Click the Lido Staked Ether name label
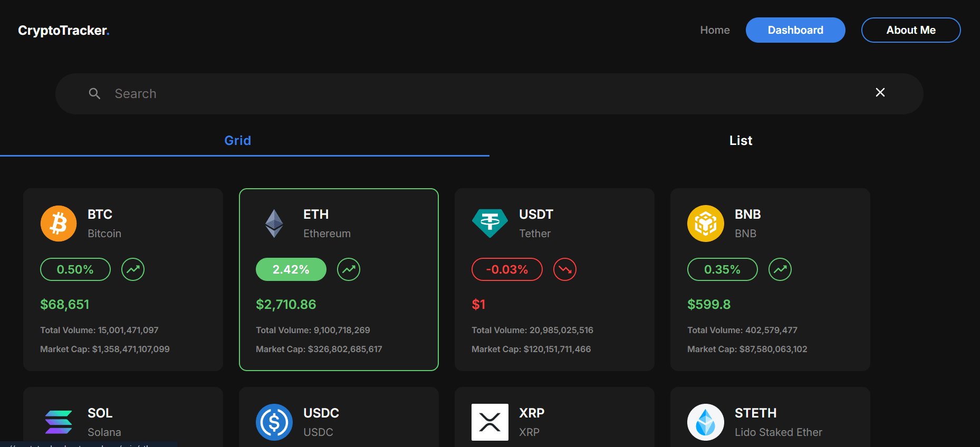The image size is (980, 447). 779,432
